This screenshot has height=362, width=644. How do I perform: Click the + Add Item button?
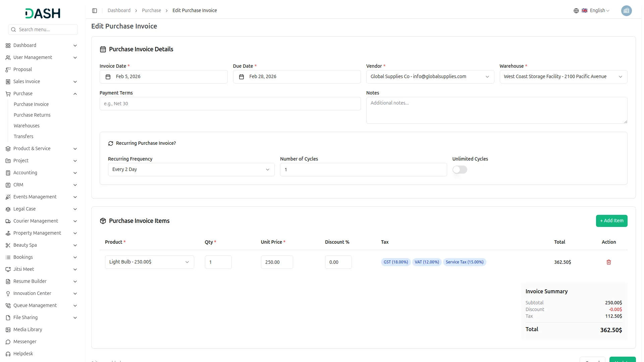click(x=611, y=221)
